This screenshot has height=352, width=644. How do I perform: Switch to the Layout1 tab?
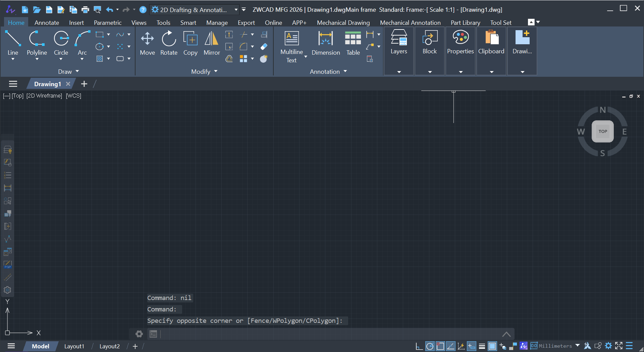click(x=74, y=346)
